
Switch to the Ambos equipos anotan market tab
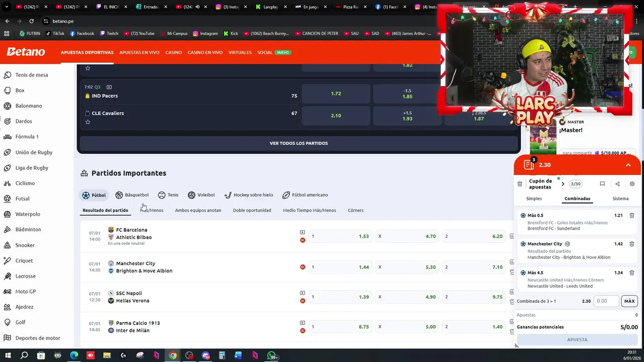(198, 210)
